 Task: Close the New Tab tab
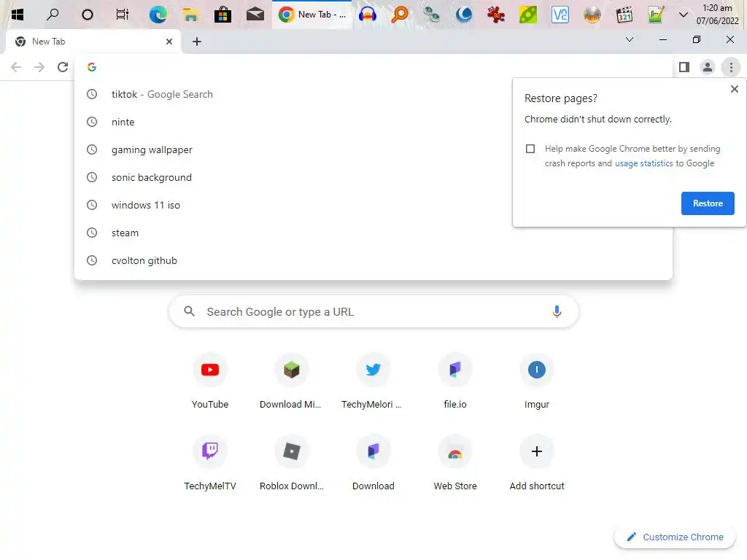[x=169, y=42]
